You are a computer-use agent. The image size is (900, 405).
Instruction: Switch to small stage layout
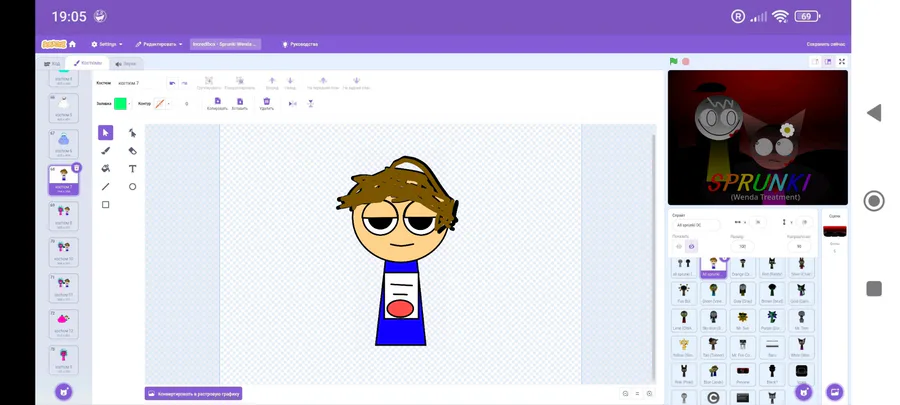coord(815,61)
